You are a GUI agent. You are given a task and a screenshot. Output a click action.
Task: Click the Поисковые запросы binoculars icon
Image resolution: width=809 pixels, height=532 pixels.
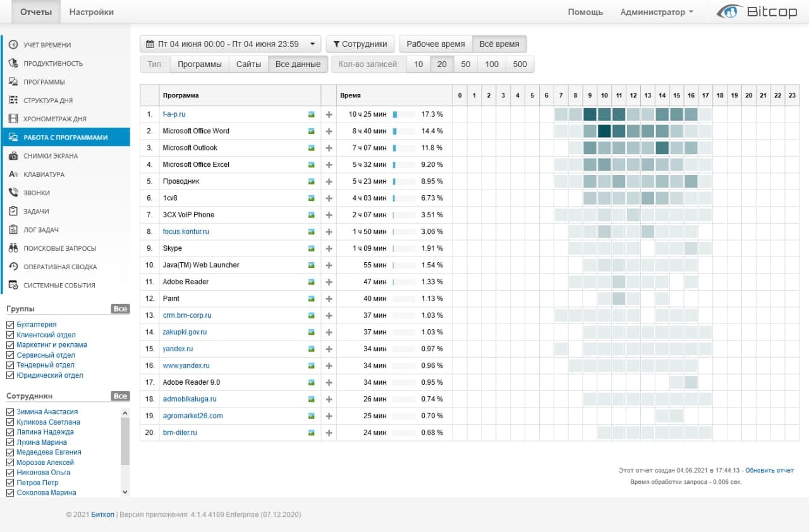13,248
